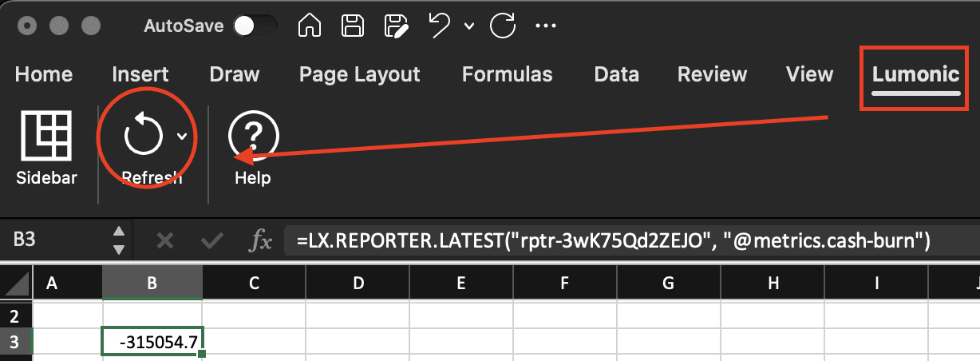The image size is (980, 361).
Task: Save the workbook with the floppy disk icon
Action: pyautogui.click(x=353, y=26)
